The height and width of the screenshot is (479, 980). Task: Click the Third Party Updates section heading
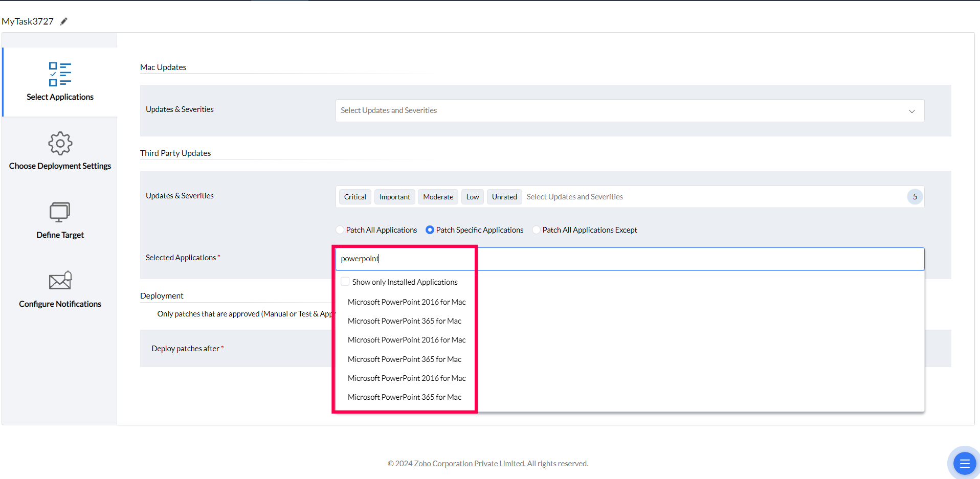[175, 153]
